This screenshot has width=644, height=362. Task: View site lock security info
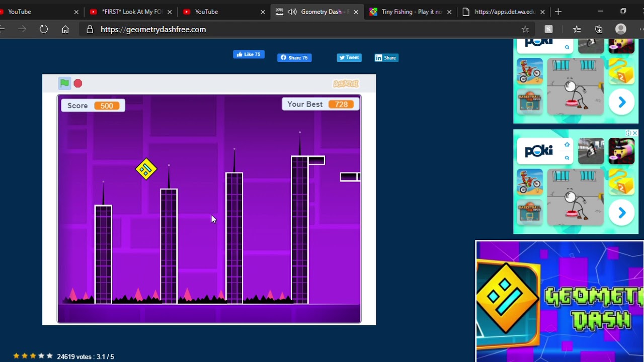point(90,29)
